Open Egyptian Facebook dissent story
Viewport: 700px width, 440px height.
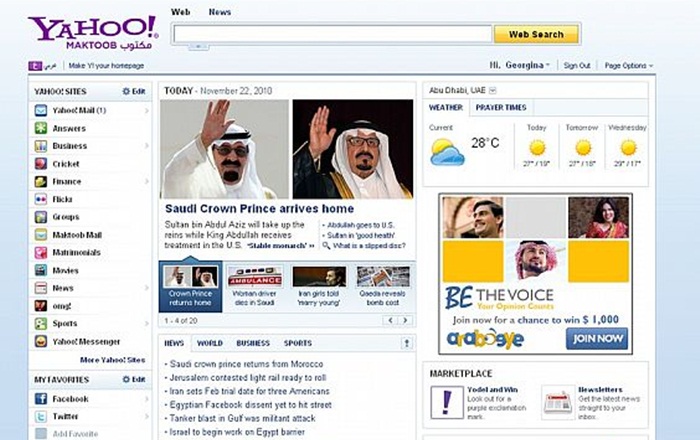pyautogui.click(x=250, y=405)
